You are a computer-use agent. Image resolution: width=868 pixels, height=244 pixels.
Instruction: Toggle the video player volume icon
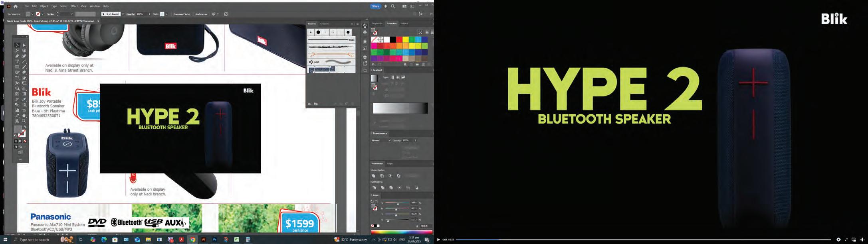(x=862, y=240)
